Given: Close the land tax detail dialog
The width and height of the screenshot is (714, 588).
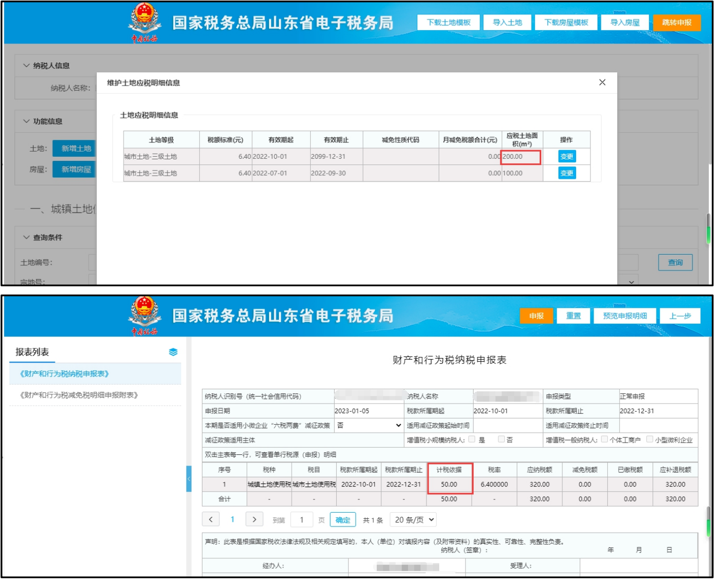Looking at the screenshot, I should 602,82.
